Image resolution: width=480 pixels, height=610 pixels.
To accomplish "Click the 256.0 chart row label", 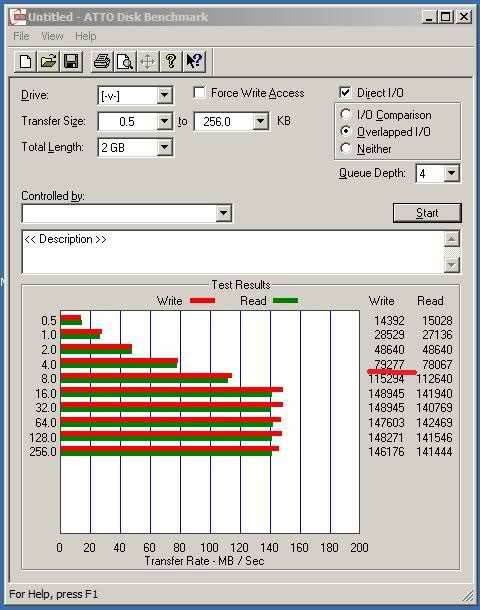I will 43,452.
